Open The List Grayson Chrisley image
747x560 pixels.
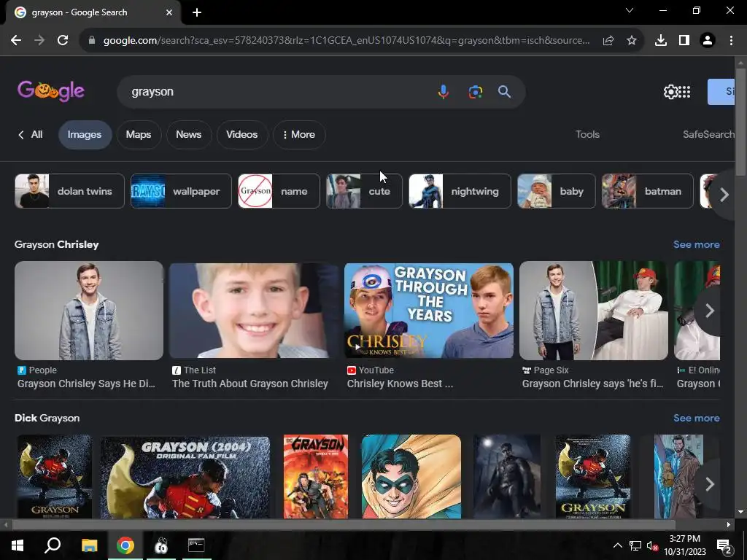coord(254,311)
